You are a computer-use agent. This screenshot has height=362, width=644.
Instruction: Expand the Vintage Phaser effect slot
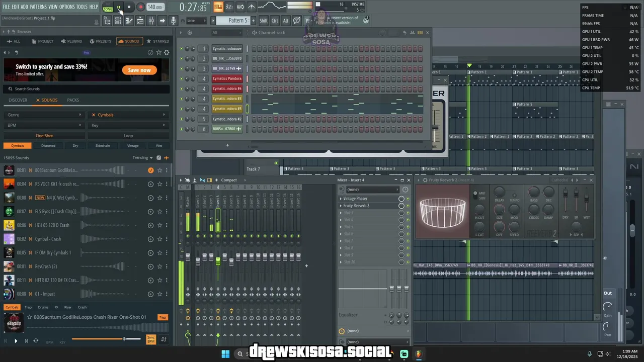(342, 199)
